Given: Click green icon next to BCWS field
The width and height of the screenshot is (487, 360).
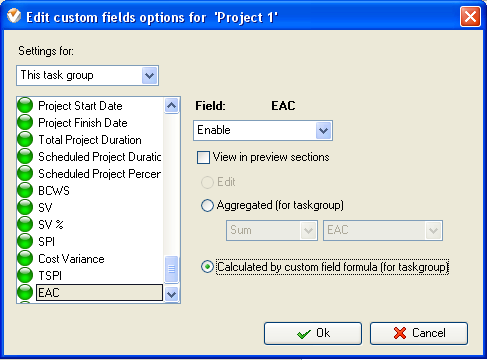Looking at the screenshot, I should [25, 190].
